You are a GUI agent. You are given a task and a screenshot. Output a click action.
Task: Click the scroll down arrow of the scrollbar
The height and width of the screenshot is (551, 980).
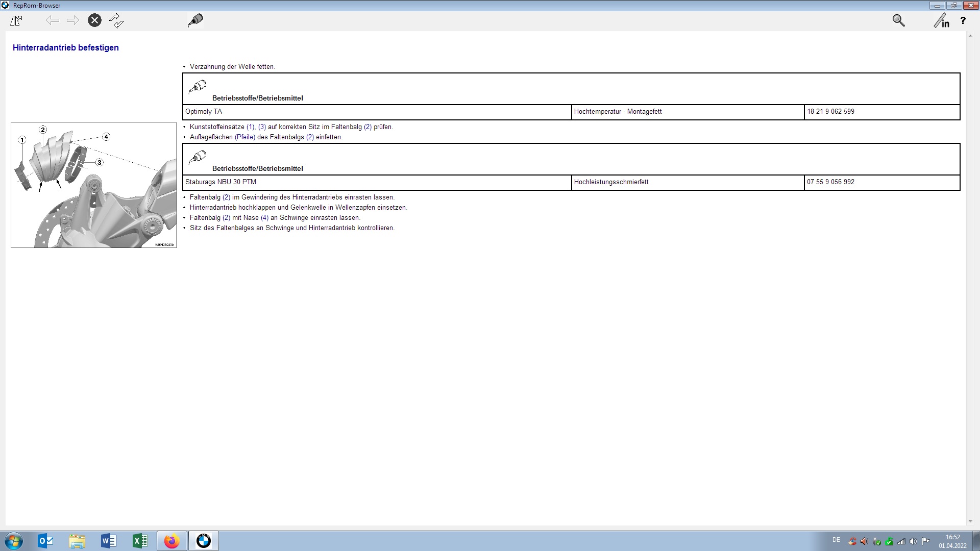[970, 522]
